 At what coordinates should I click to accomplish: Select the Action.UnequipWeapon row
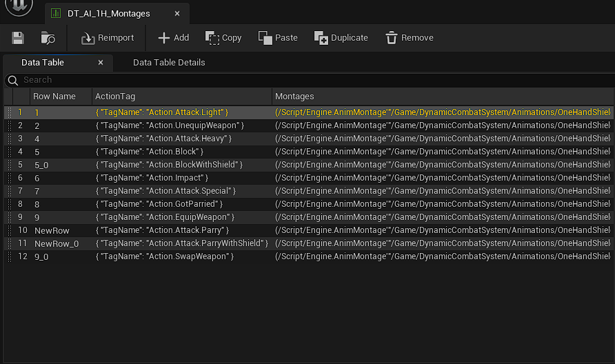[170, 125]
